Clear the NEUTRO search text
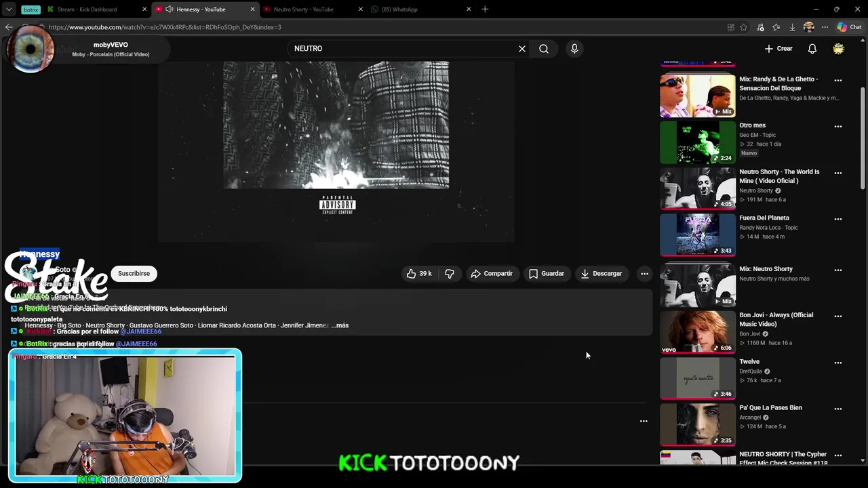 click(522, 49)
